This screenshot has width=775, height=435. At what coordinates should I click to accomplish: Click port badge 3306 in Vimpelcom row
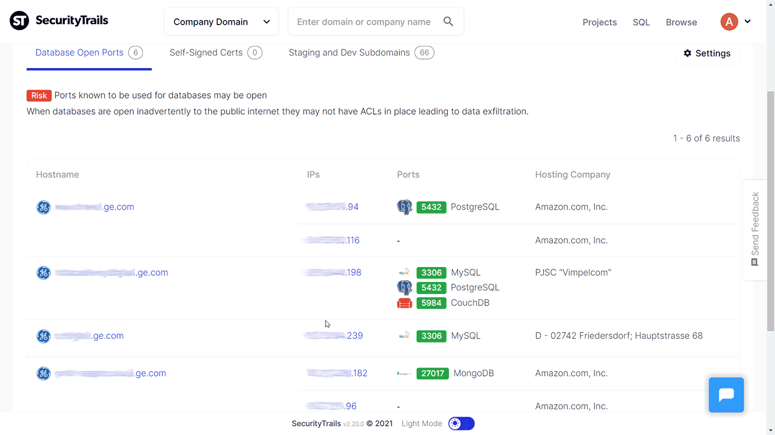(431, 273)
